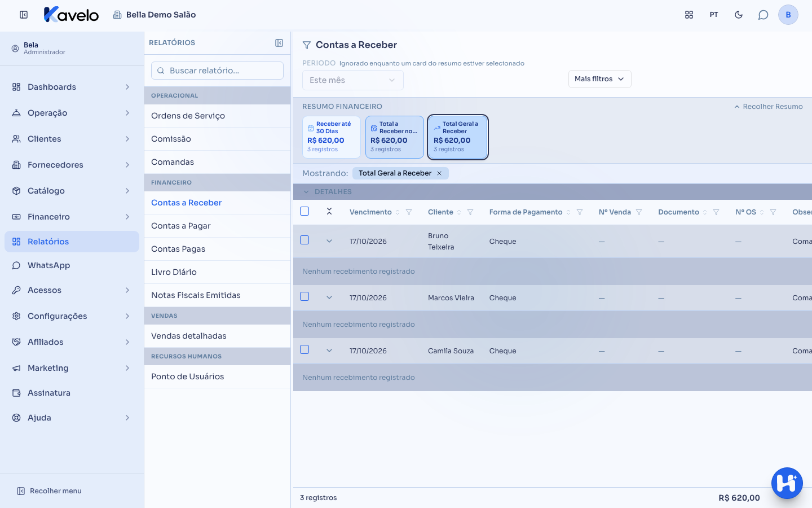Filter the Documento column
The image size is (812, 508).
[716, 212]
